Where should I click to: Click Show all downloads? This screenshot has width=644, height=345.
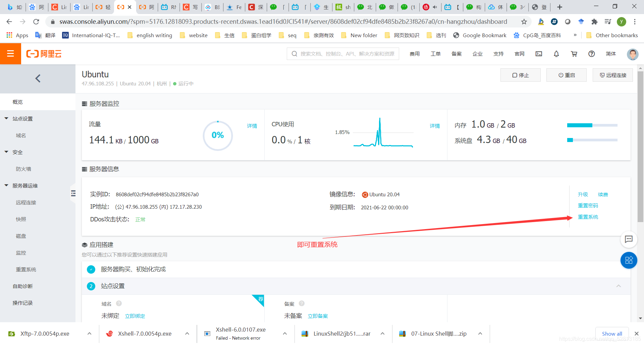(612, 334)
